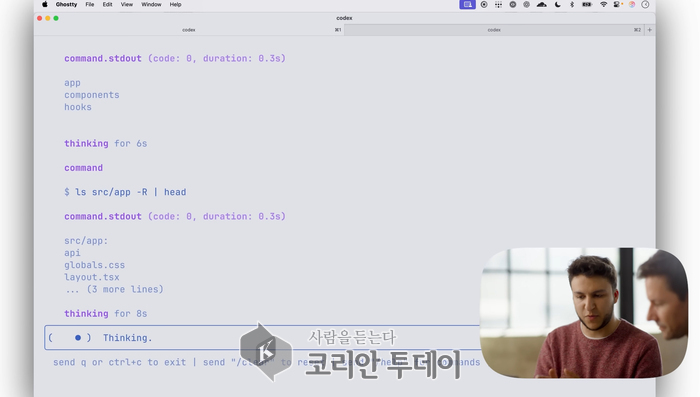
Task: Click the "globals.css" output line
Action: (94, 265)
